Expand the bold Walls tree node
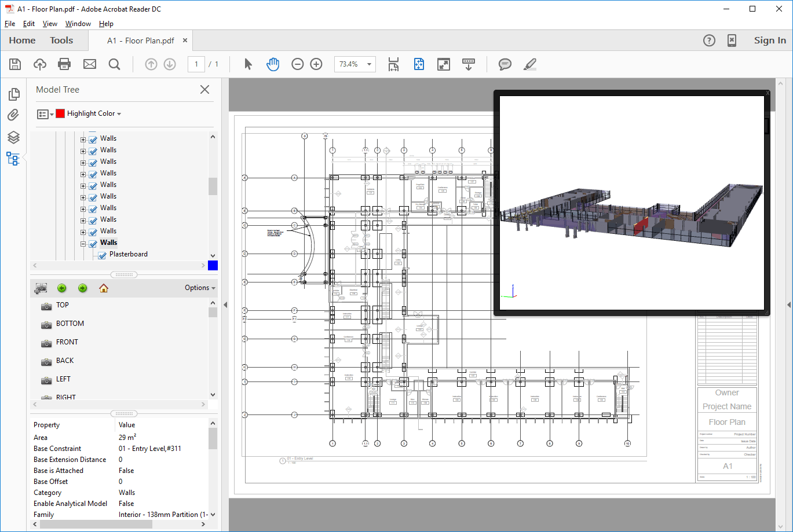 pyautogui.click(x=83, y=243)
